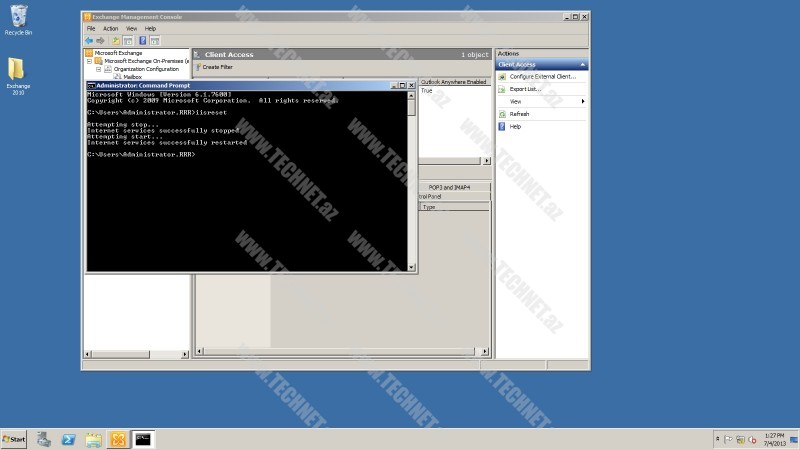
Task: Collapse Microsoft Exchange On-Premises tree node
Action: coord(89,61)
